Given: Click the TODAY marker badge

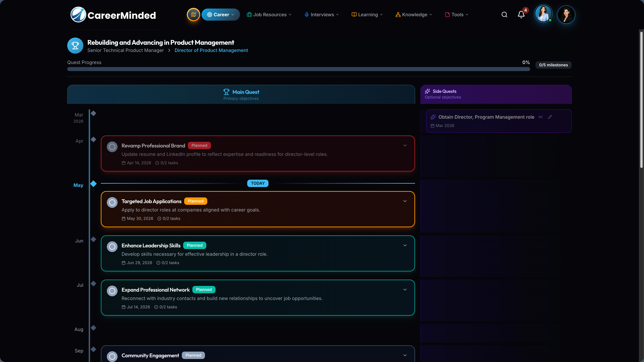Looking at the screenshot, I should point(258,183).
